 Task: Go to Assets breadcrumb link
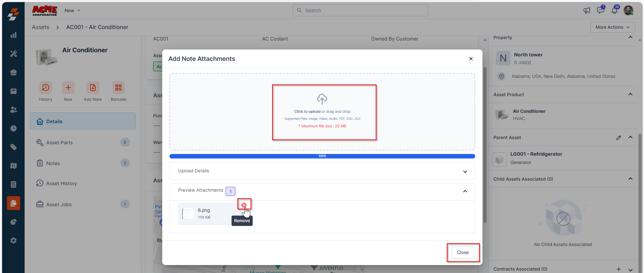pyautogui.click(x=41, y=27)
